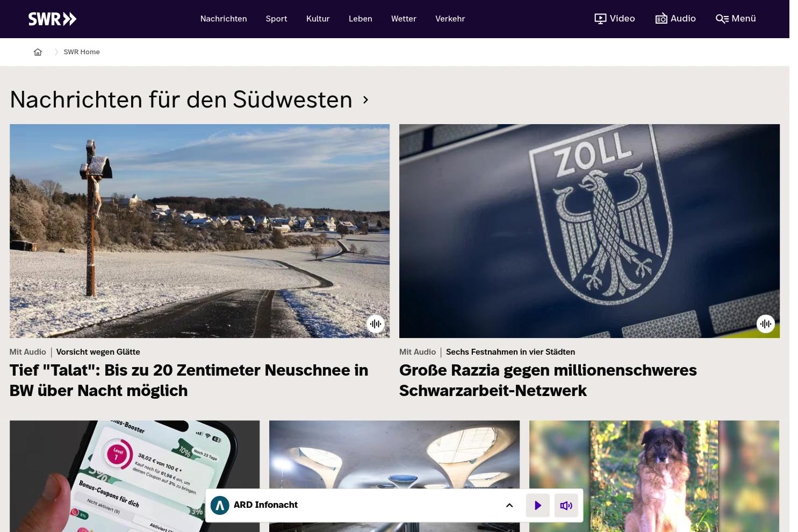Click the Sechs Festnahmen in vier Städten text
Viewport: 798px width, 532px height.
[511, 352]
